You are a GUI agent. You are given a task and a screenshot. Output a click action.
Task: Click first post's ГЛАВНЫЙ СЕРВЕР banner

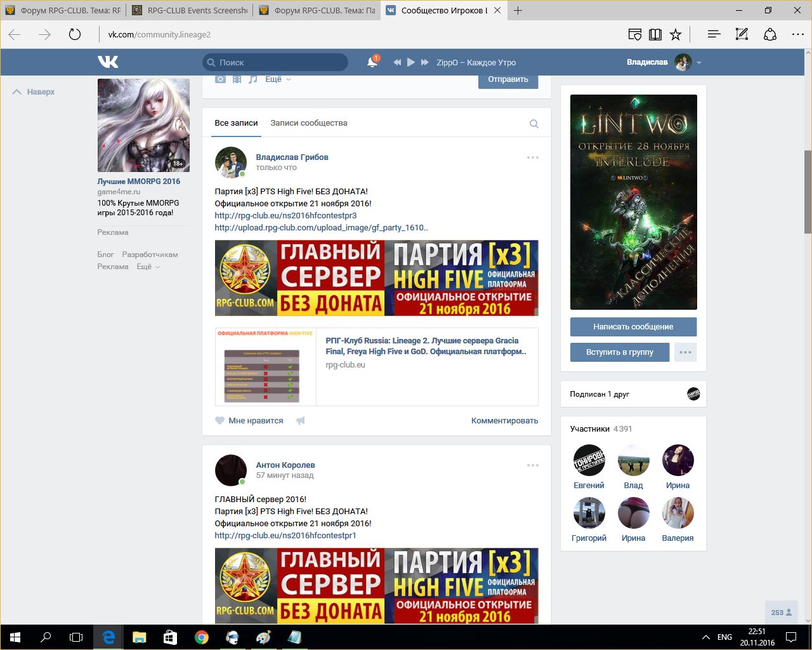pyautogui.click(x=376, y=277)
